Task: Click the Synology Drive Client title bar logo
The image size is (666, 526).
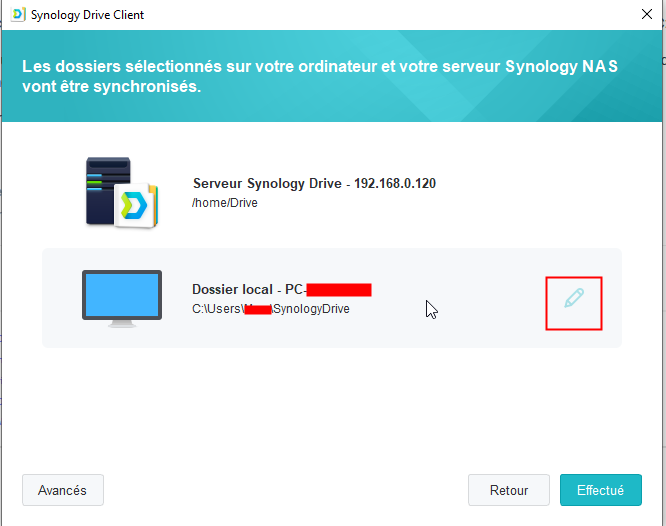Action: coord(18,14)
